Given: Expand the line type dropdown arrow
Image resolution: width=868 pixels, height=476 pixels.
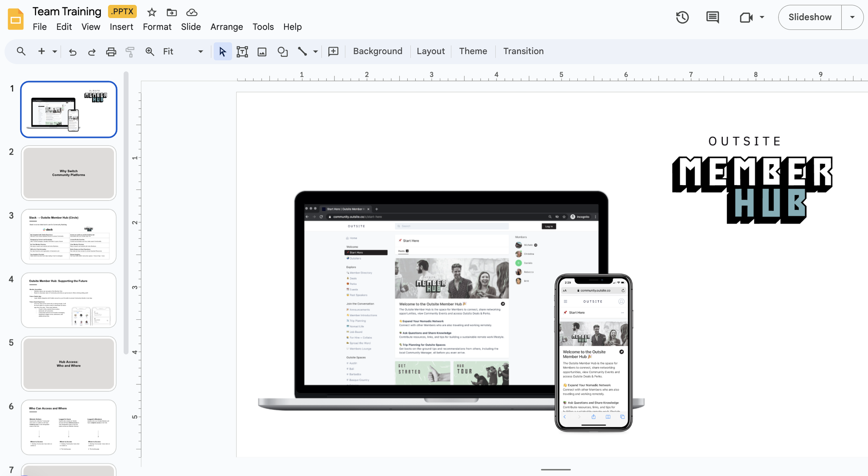Looking at the screenshot, I should 315,52.
